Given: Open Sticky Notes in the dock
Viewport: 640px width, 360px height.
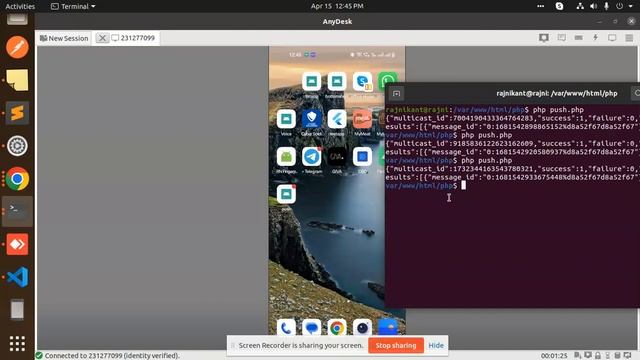Looking at the screenshot, I should click(x=17, y=80).
